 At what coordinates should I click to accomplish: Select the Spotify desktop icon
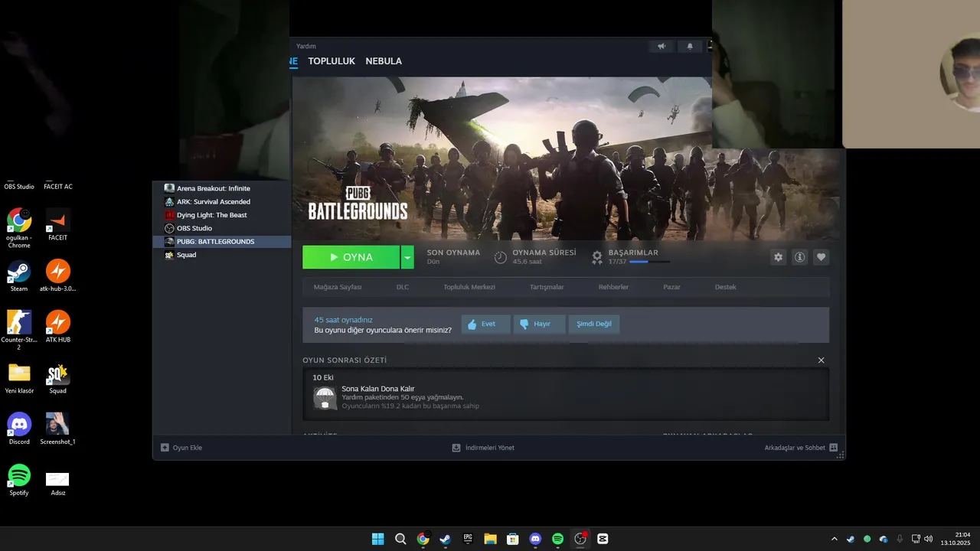click(x=19, y=480)
